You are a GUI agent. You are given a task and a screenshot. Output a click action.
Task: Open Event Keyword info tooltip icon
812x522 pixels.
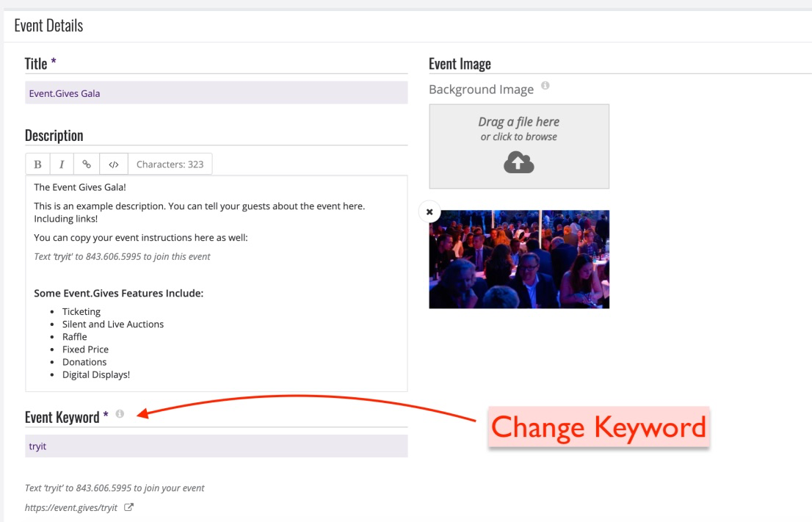pos(120,414)
